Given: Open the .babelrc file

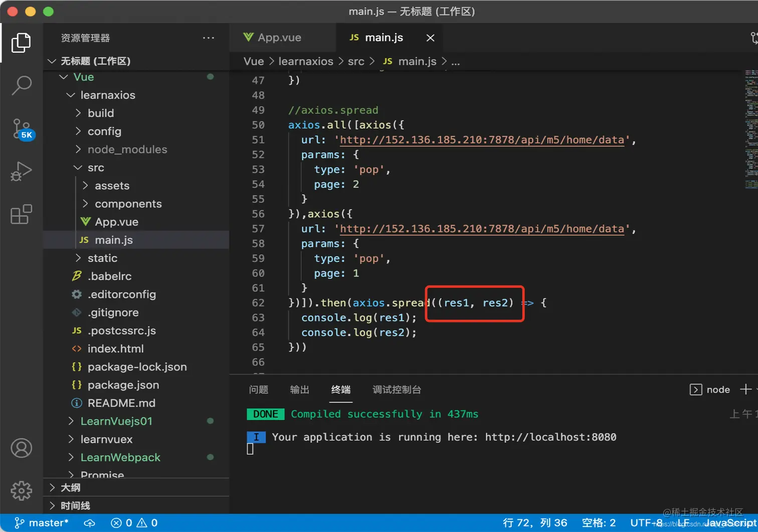Looking at the screenshot, I should pos(136,276).
